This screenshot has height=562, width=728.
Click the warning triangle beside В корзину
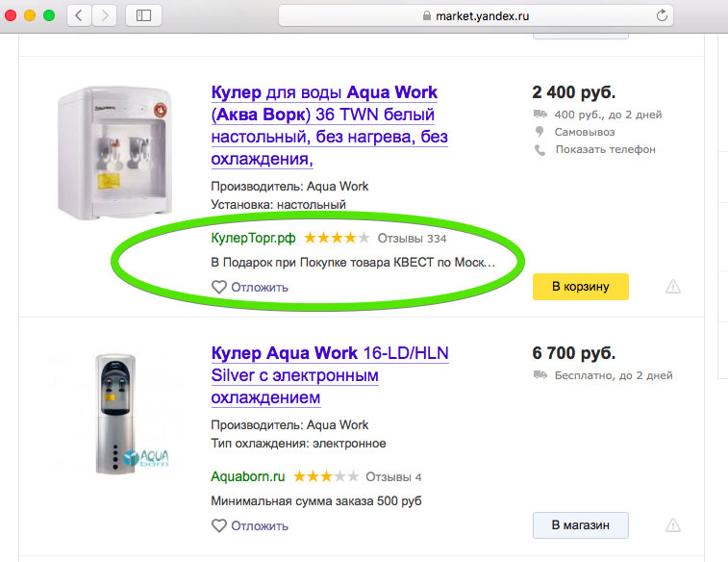point(673,287)
